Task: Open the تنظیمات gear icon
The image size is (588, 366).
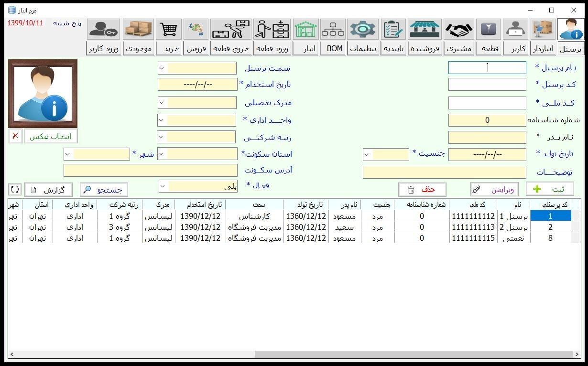Action: (363, 30)
